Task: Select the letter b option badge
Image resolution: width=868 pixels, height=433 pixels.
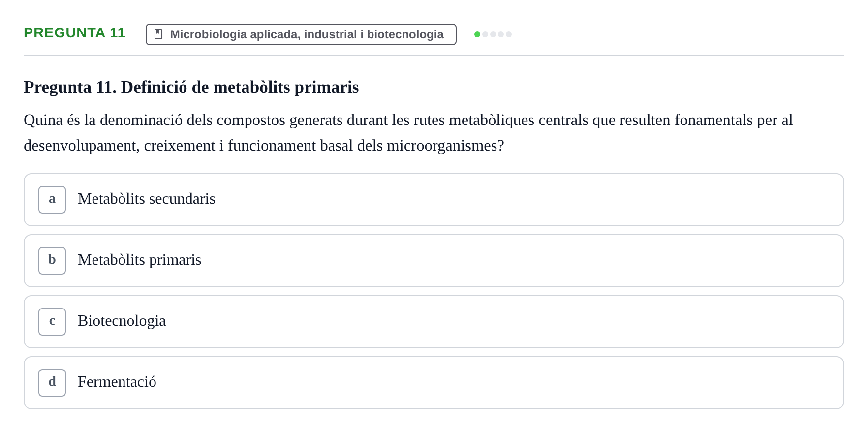Action: 52,261
